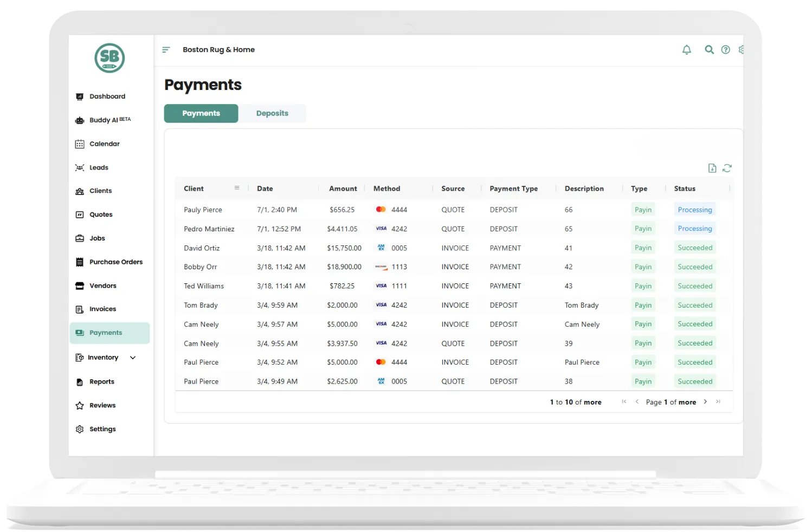The image size is (812, 532).
Task: Open help with the question mark icon
Action: coord(726,49)
